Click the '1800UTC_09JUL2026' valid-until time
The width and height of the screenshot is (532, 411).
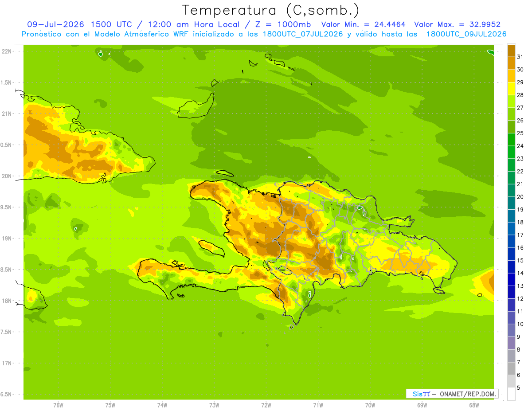466,34
